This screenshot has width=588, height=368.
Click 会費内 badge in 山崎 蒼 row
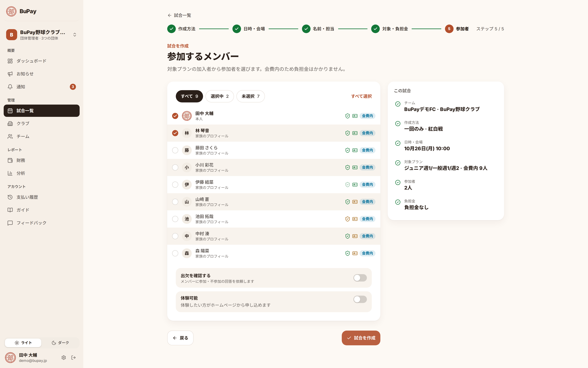[x=367, y=202]
